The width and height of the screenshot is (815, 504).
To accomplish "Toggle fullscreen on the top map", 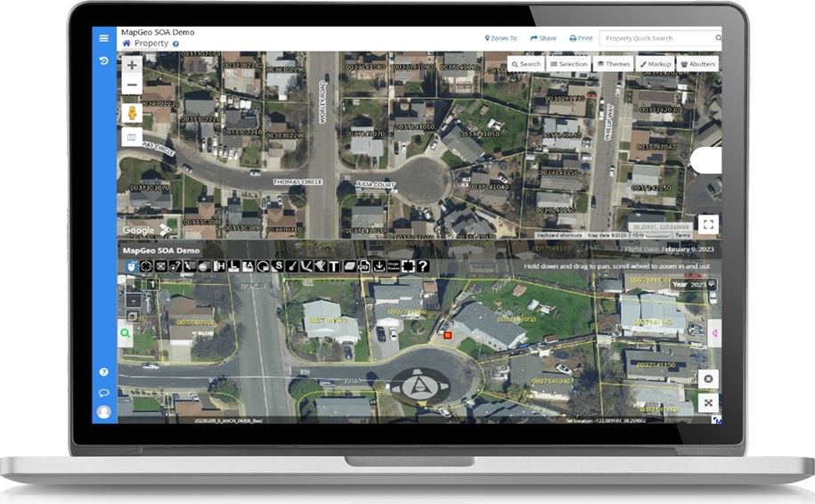I will point(708,224).
